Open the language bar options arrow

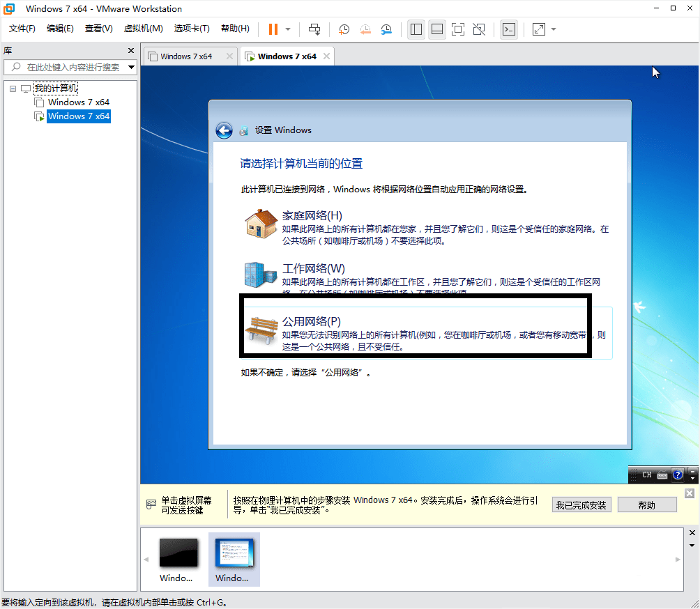(692, 478)
